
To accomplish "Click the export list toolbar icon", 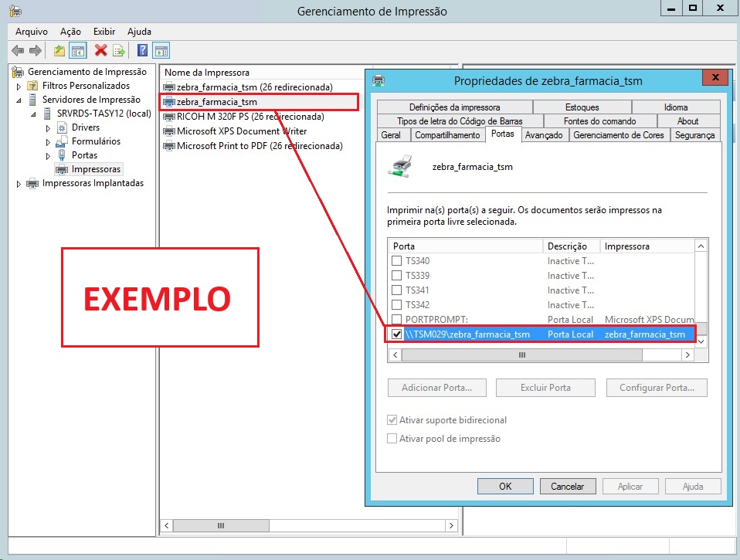I will pyautogui.click(x=119, y=51).
